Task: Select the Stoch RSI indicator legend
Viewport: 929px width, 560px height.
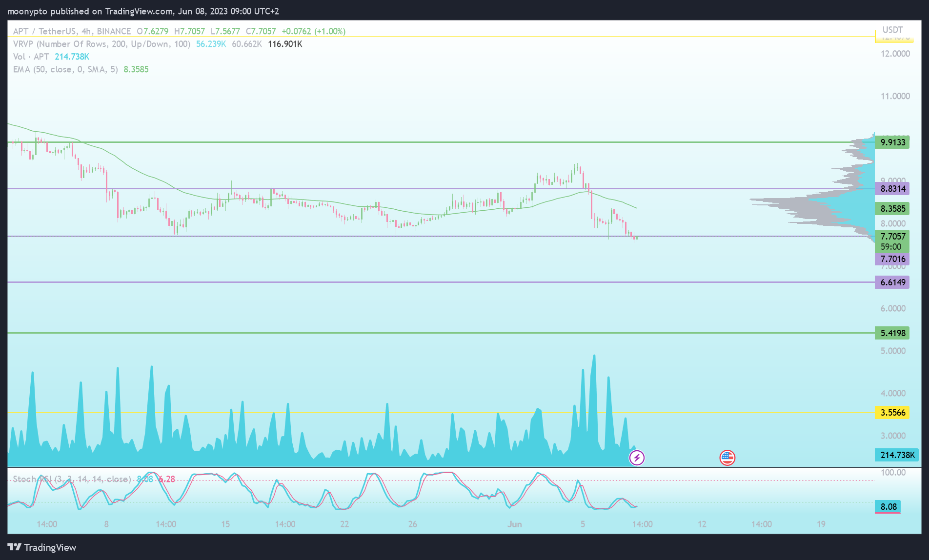Action: pyautogui.click(x=72, y=479)
